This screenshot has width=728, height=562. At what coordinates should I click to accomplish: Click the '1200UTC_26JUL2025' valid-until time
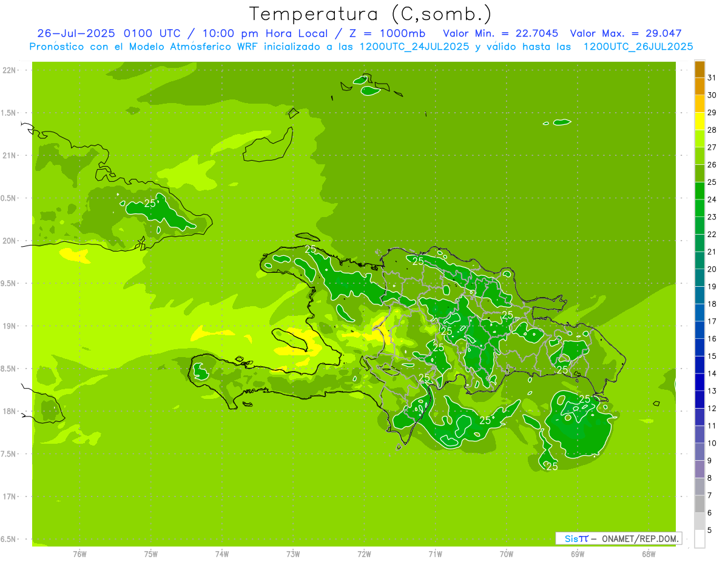tap(638, 47)
